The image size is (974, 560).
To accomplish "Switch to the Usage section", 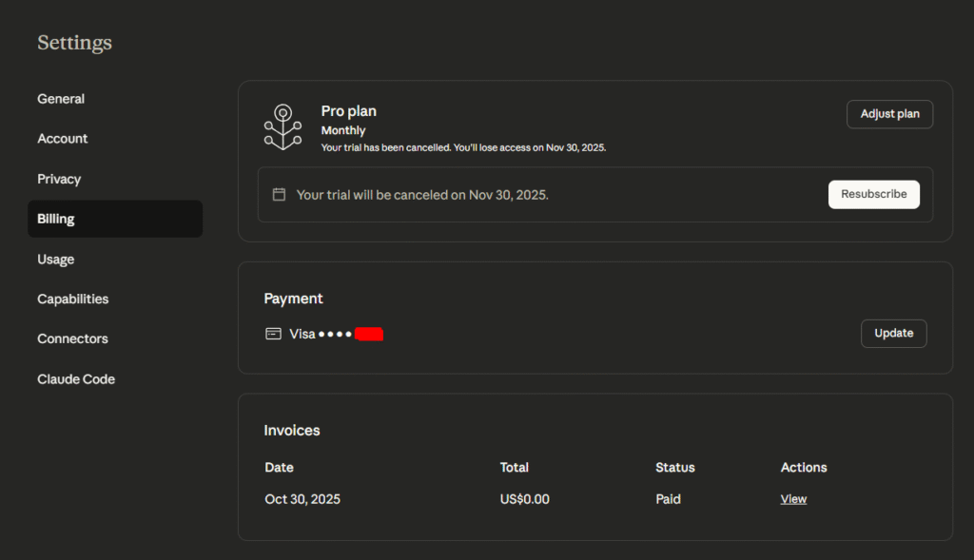I will (56, 259).
